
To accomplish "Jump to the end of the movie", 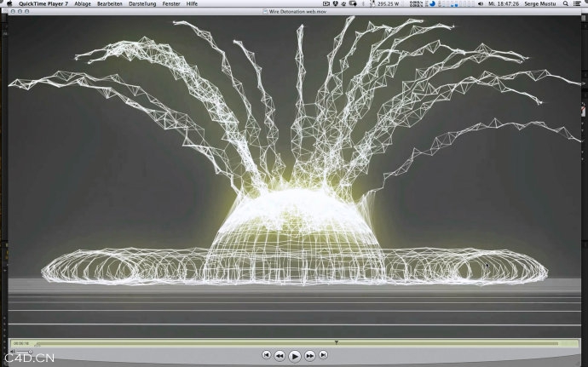I will pos(323,354).
